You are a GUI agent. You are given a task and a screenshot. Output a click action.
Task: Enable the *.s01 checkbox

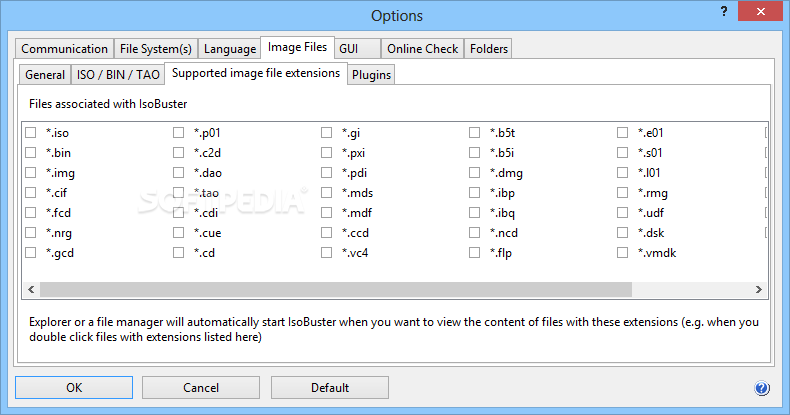pyautogui.click(x=622, y=153)
